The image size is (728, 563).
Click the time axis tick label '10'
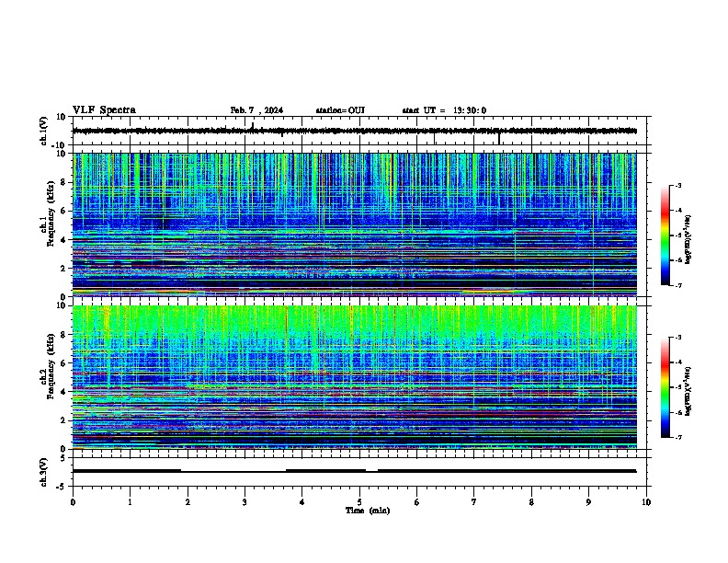click(x=646, y=501)
